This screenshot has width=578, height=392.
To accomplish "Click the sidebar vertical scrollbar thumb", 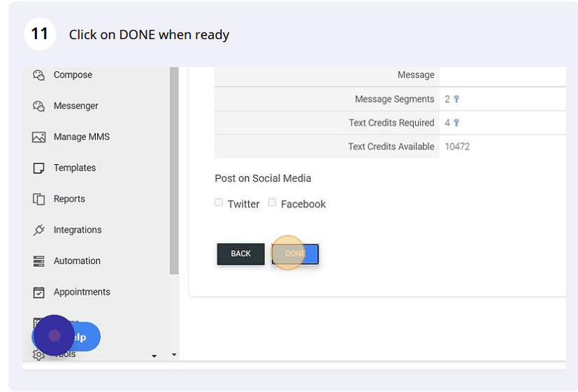I will pos(174,170).
